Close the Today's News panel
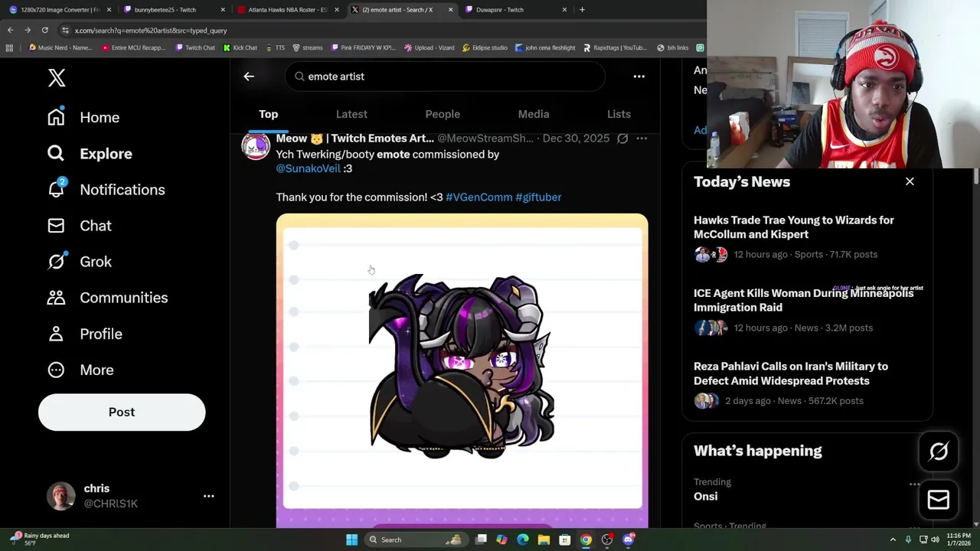This screenshot has height=551, width=980. coord(910,181)
